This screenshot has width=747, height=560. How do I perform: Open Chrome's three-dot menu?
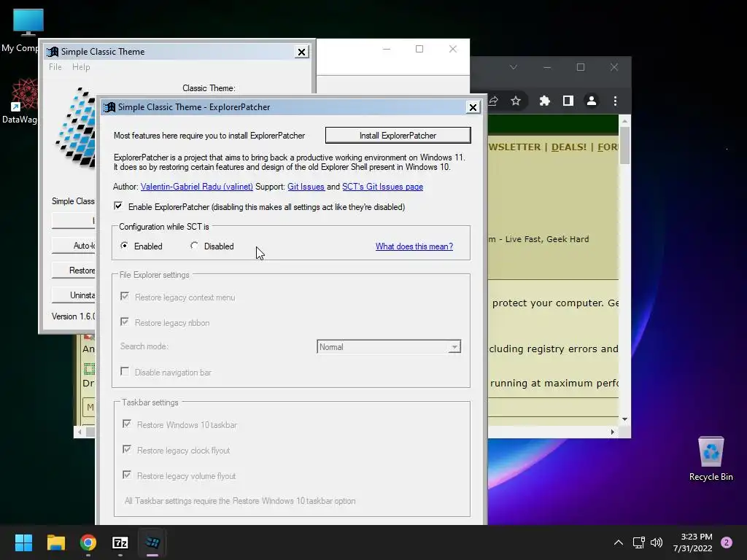pos(615,101)
